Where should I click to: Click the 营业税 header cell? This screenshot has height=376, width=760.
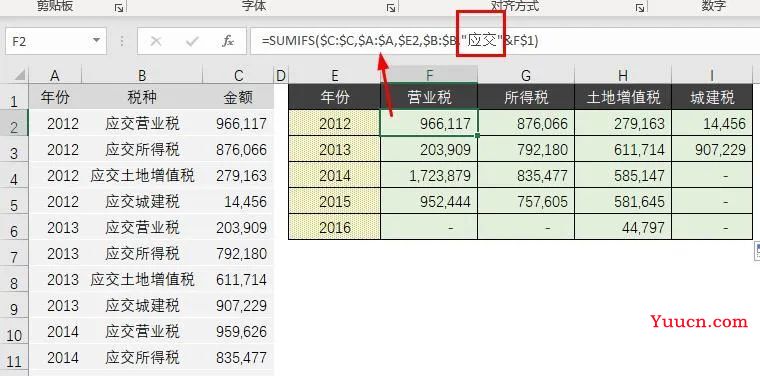[429, 97]
